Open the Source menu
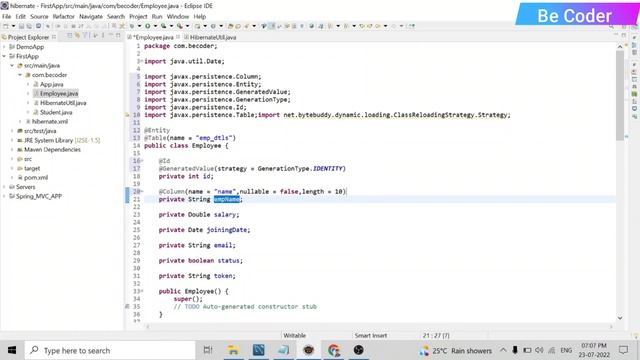This screenshot has height=360, width=640. coord(39,16)
